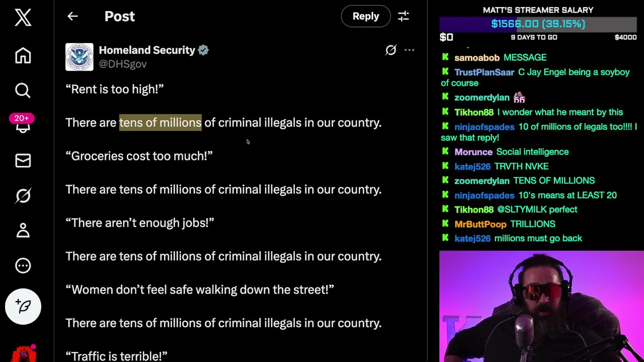Go to Home in the sidebar

(23, 55)
